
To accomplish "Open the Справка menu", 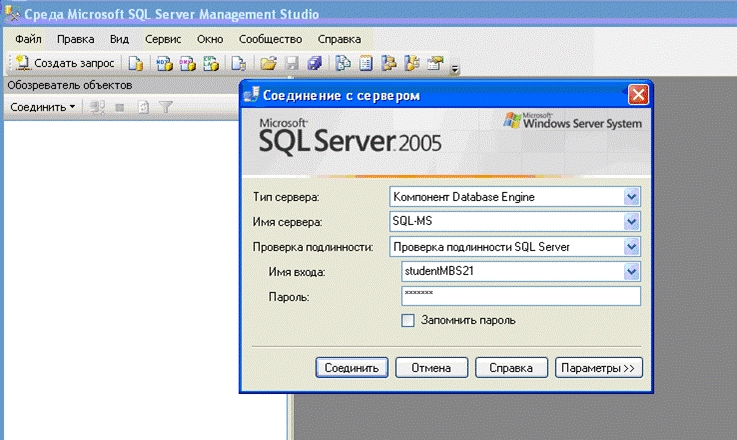I will pyautogui.click(x=339, y=39).
